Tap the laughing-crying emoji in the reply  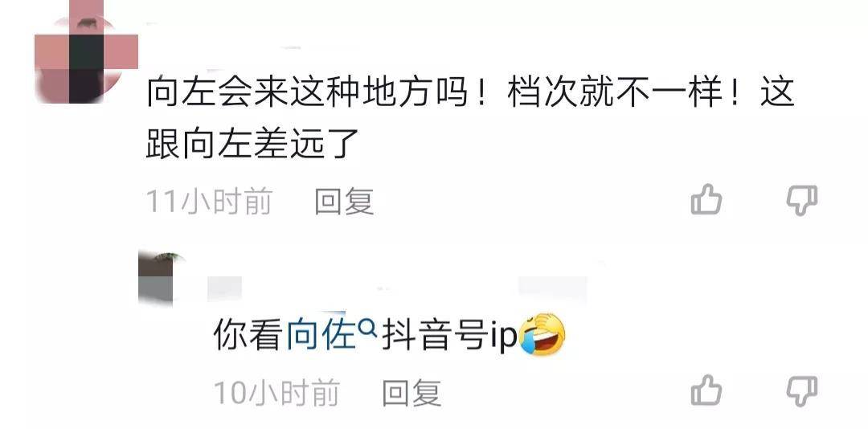click(x=542, y=334)
